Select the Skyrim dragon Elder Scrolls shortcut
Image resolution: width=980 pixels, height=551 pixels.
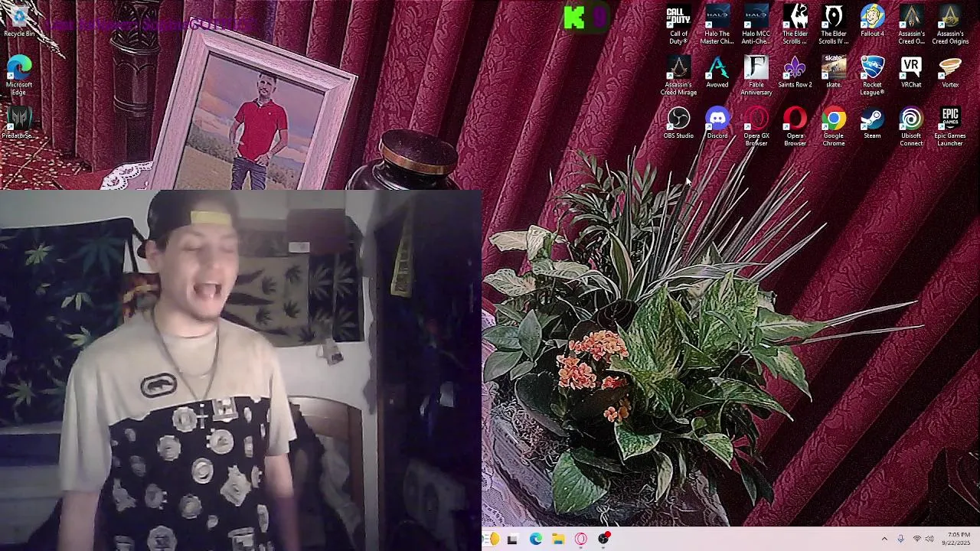coord(795,25)
